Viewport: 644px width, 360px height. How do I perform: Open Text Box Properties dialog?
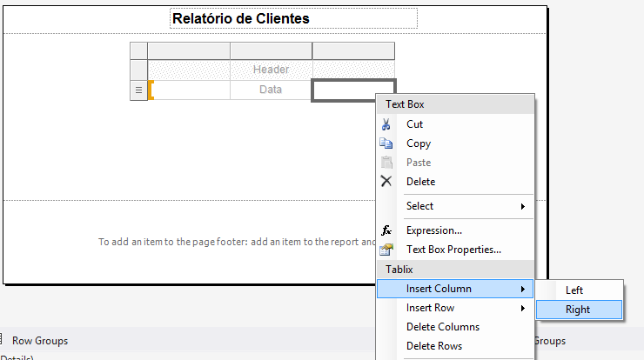(453, 250)
